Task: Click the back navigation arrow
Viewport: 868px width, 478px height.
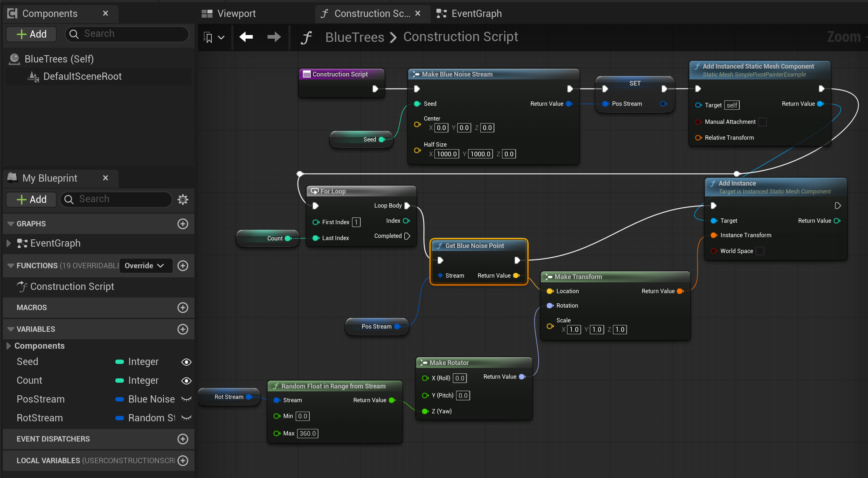Action: point(246,37)
